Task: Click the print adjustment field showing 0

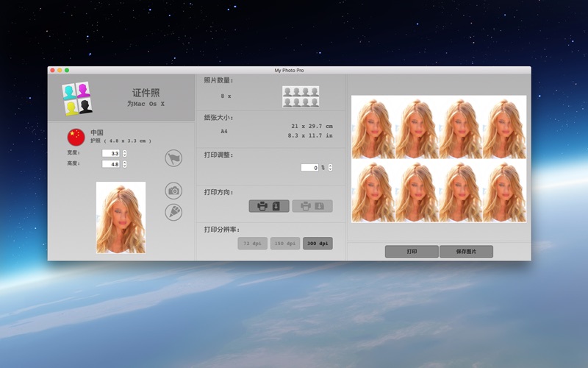Action: pos(309,168)
